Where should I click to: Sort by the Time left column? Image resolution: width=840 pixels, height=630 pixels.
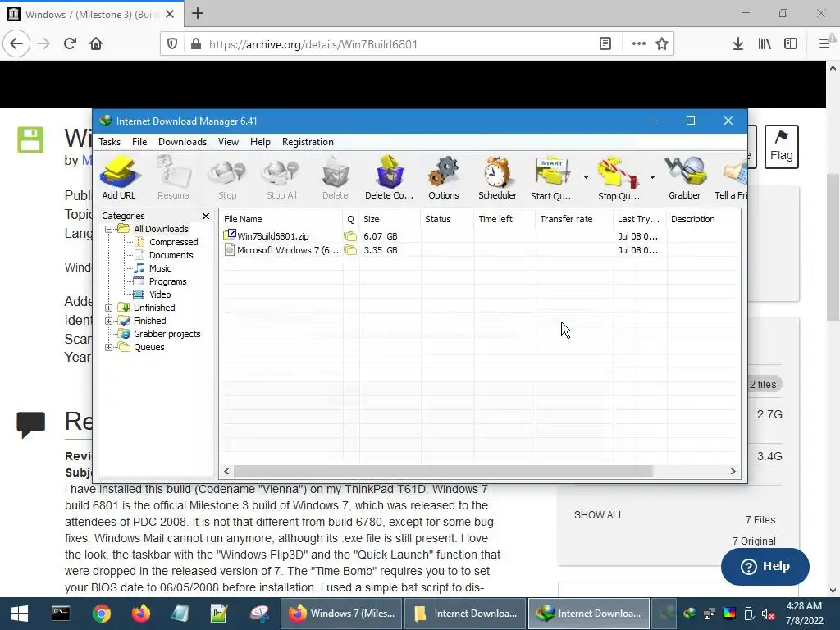click(x=504, y=219)
